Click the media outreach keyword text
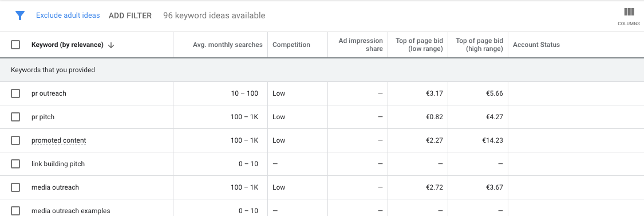The width and height of the screenshot is (644, 216). point(55,187)
